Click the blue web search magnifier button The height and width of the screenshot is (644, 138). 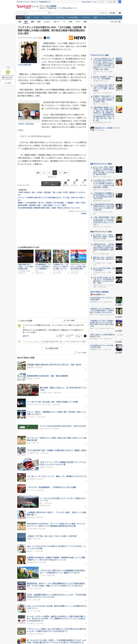[120, 2]
